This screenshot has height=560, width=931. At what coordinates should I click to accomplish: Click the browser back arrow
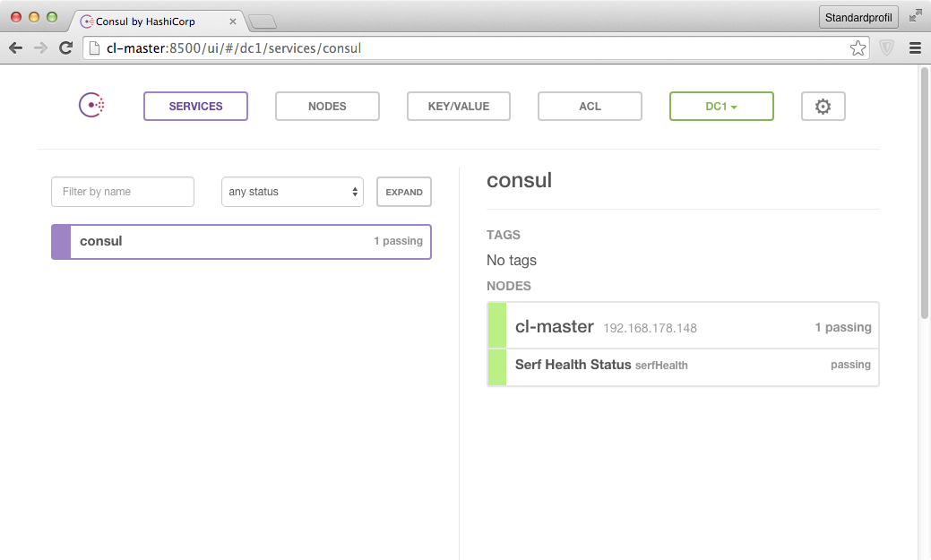15,48
